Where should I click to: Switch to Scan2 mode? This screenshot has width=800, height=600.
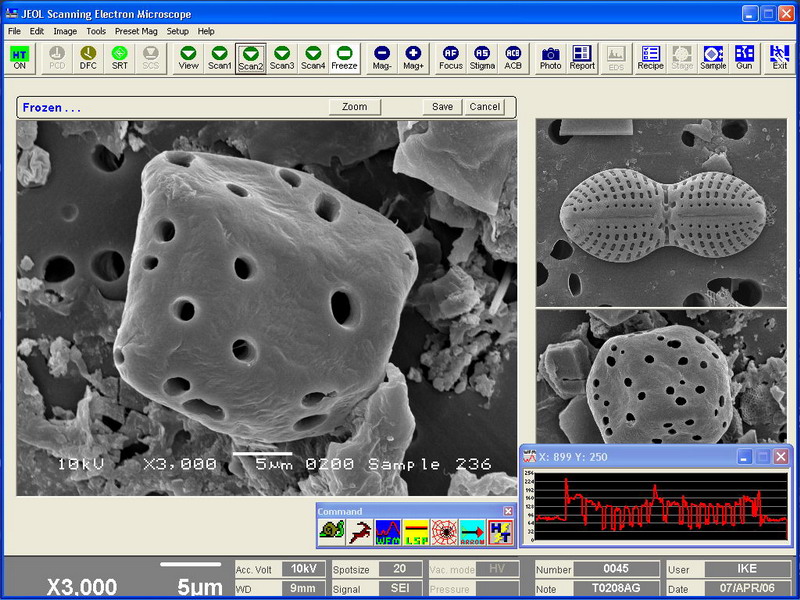pos(249,57)
